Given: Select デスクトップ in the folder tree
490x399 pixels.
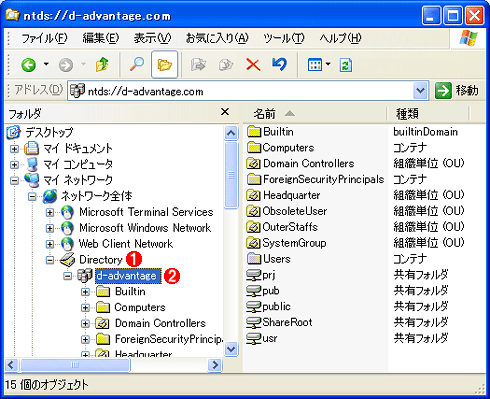Looking at the screenshot, I should click(x=49, y=132).
